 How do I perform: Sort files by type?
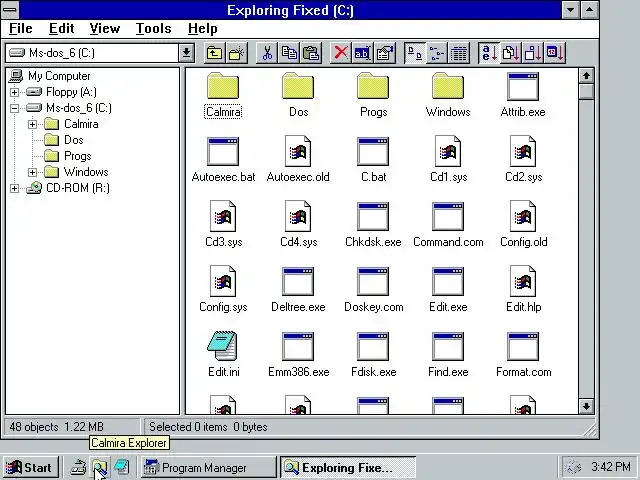[x=511, y=53]
